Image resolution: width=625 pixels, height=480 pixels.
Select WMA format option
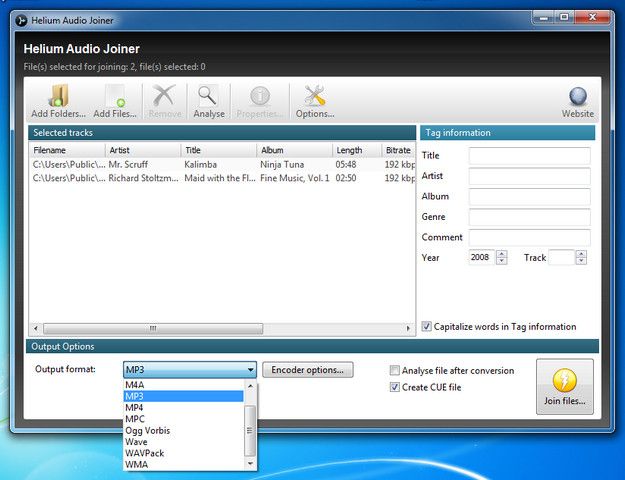click(x=184, y=464)
